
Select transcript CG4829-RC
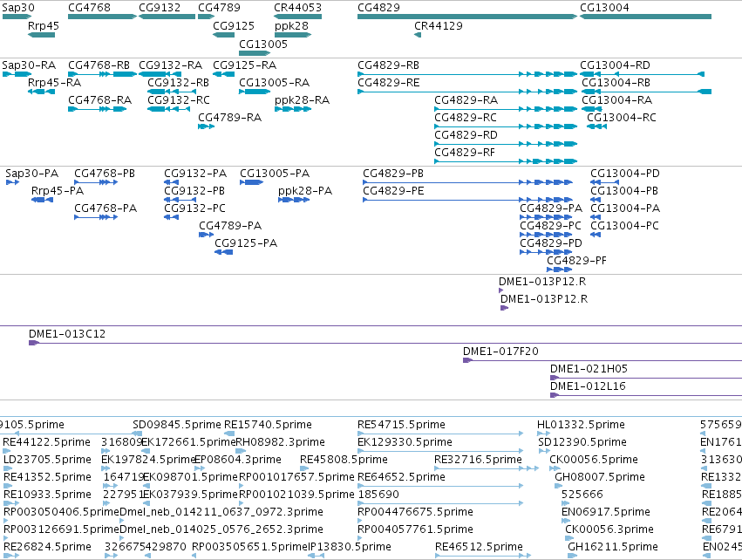(x=466, y=118)
